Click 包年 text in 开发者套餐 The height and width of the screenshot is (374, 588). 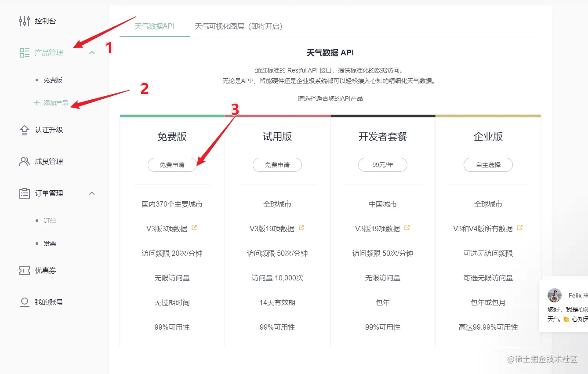tap(383, 302)
